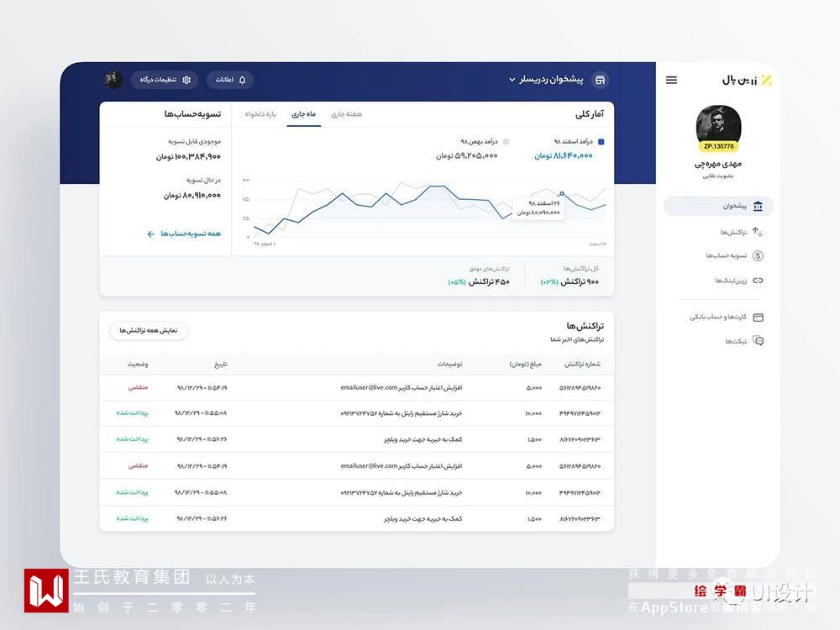840x630 pixels.
Task: Click the توضیحات column header
Action: click(x=450, y=365)
